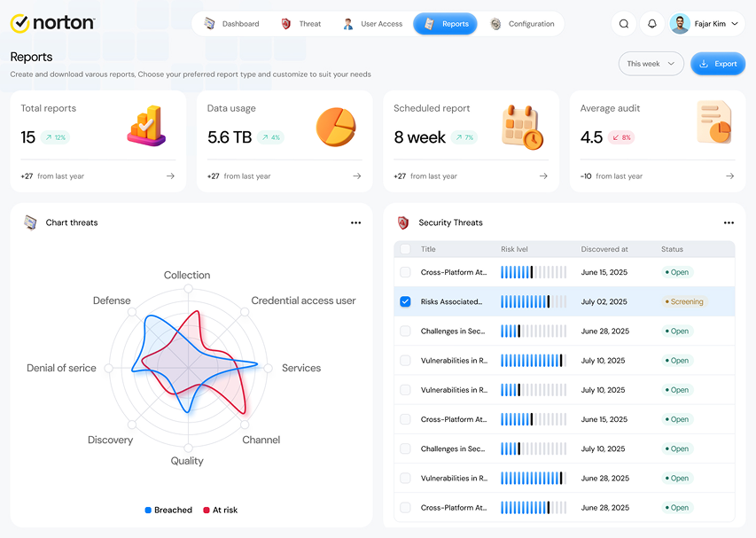Click the search magnifier icon
The height and width of the screenshot is (538, 756).
(x=623, y=24)
